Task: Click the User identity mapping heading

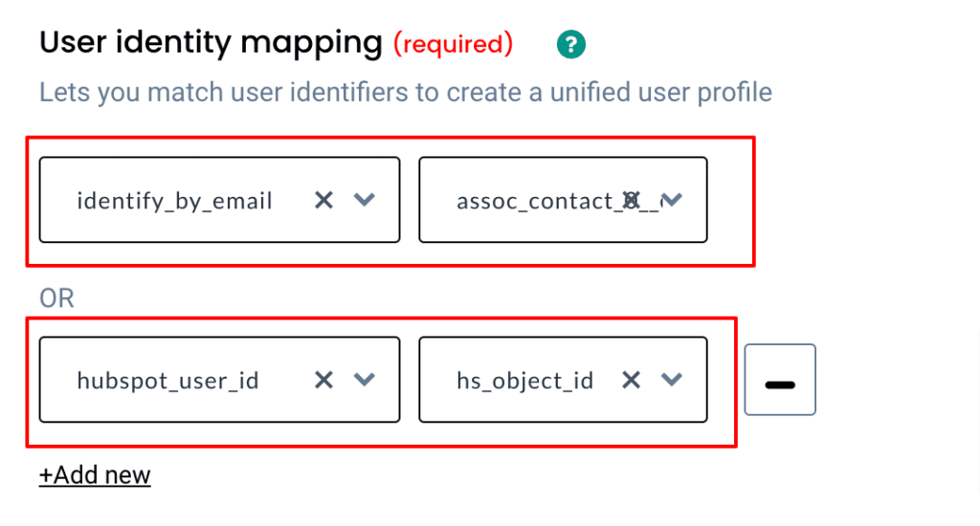Action: pos(211,43)
